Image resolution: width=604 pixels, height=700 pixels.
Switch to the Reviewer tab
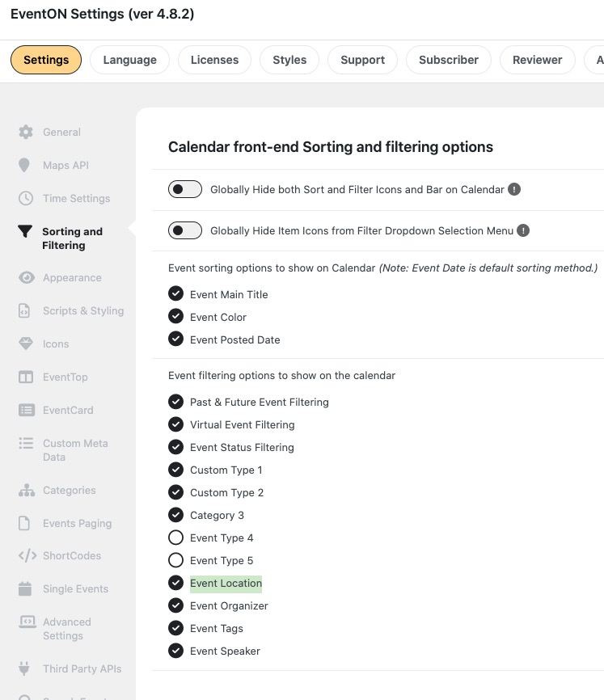(538, 60)
